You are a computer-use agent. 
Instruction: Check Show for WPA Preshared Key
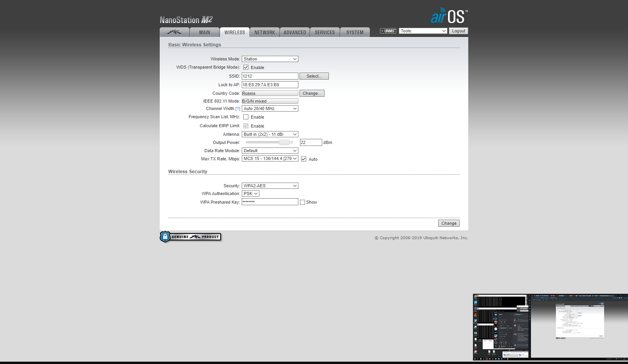(x=302, y=202)
